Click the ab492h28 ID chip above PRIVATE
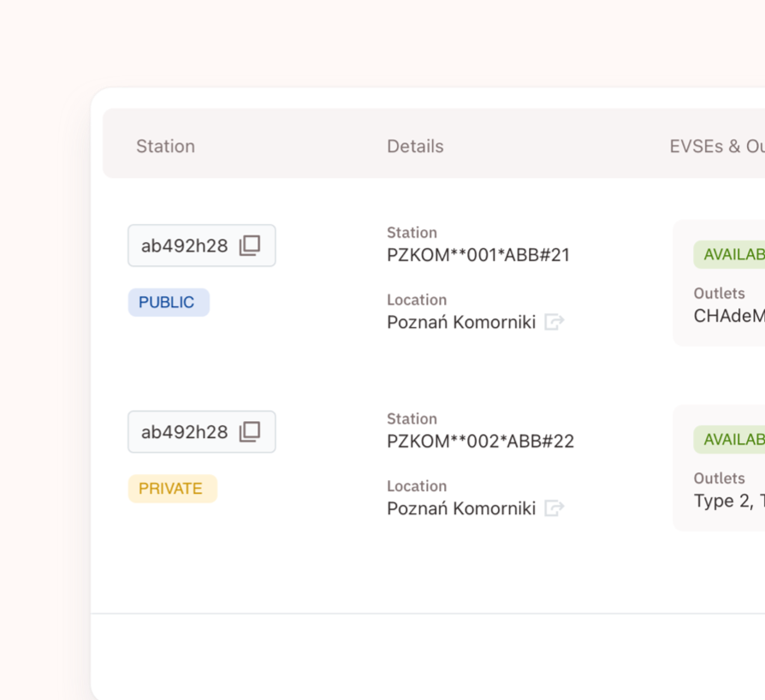The image size is (765, 700). (184, 432)
